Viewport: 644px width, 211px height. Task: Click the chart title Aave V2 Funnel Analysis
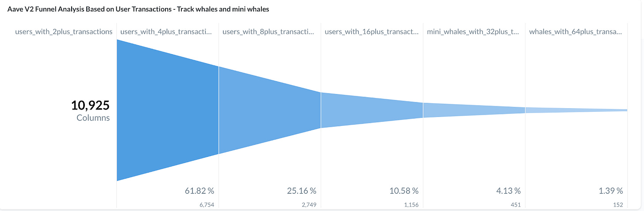coord(138,9)
